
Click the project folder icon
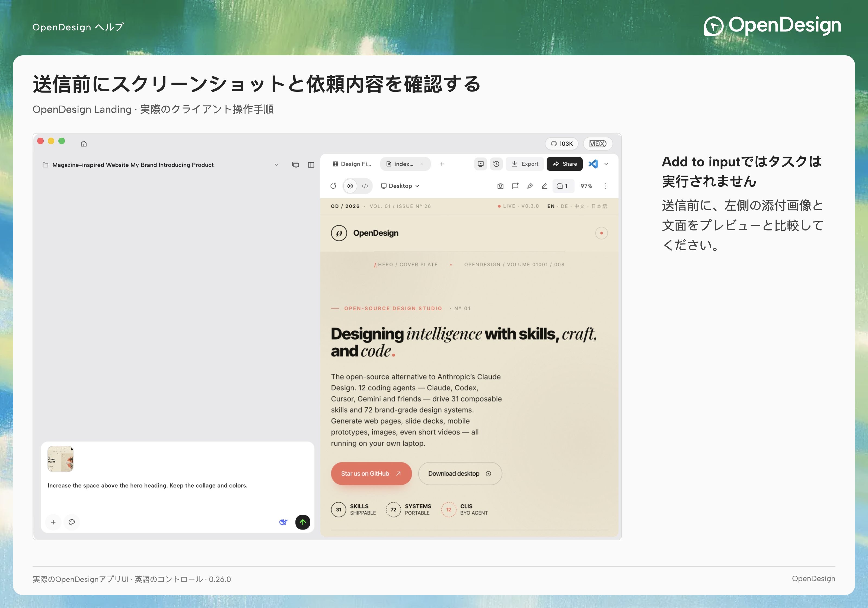pos(45,165)
